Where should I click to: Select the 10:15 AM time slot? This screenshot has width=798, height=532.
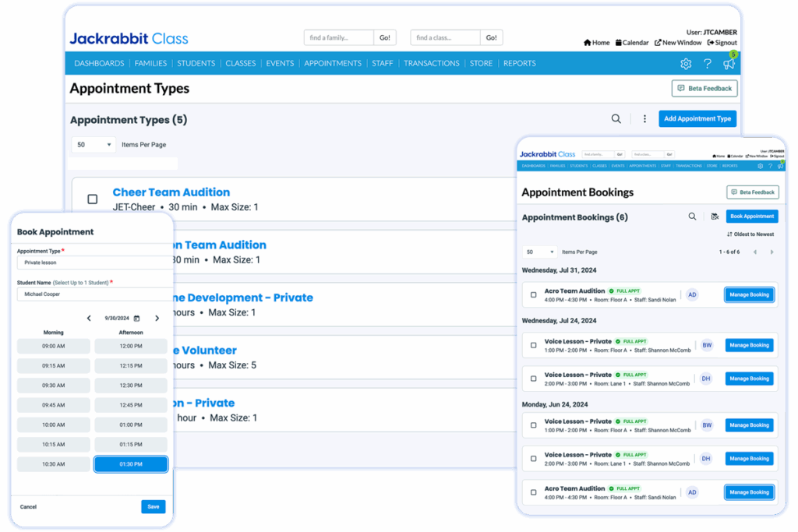click(x=54, y=445)
